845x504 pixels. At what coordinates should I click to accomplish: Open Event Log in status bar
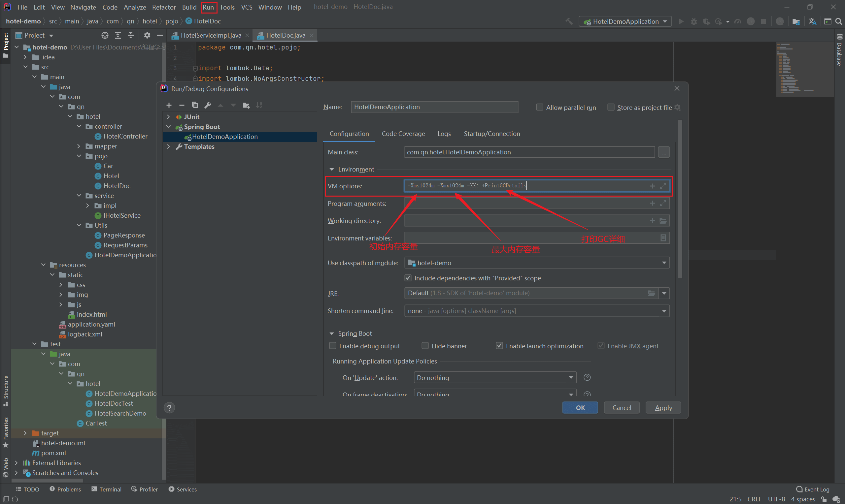(812, 489)
